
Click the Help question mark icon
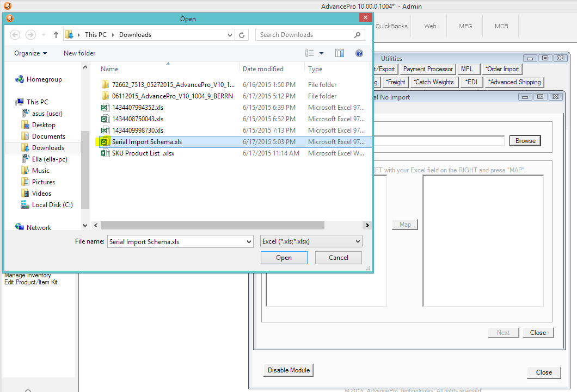pyautogui.click(x=359, y=53)
